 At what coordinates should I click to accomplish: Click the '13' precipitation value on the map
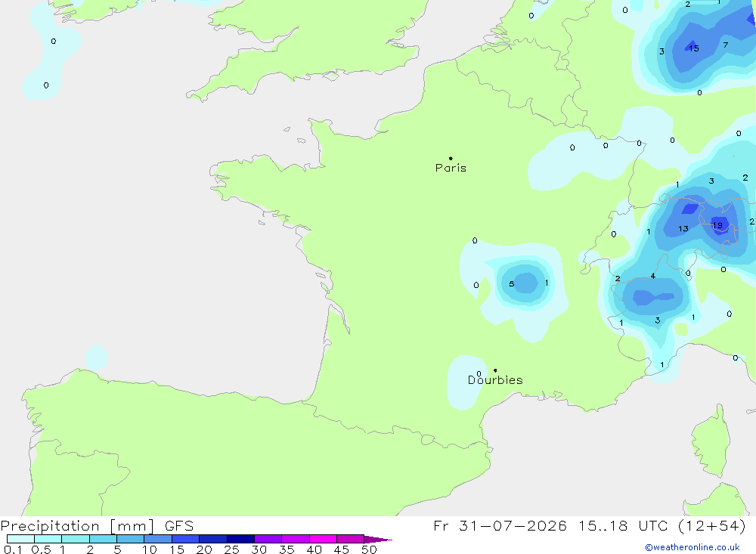pos(683,228)
